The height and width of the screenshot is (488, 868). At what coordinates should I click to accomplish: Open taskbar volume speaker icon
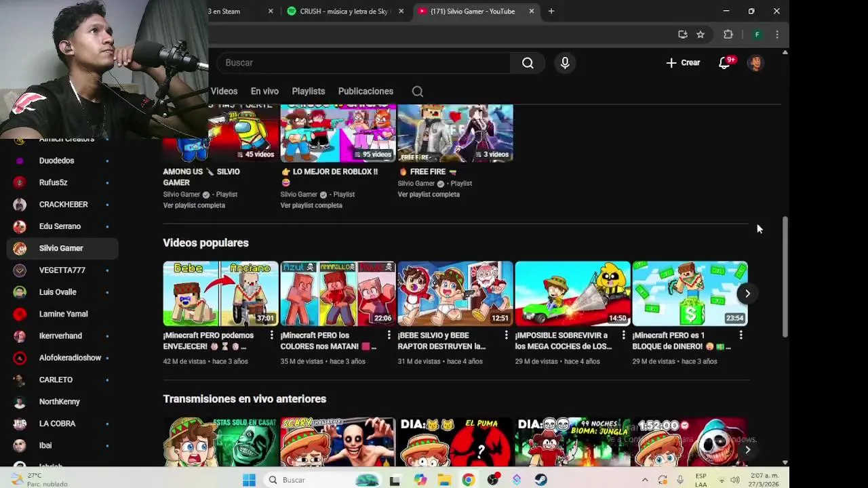pos(735,480)
